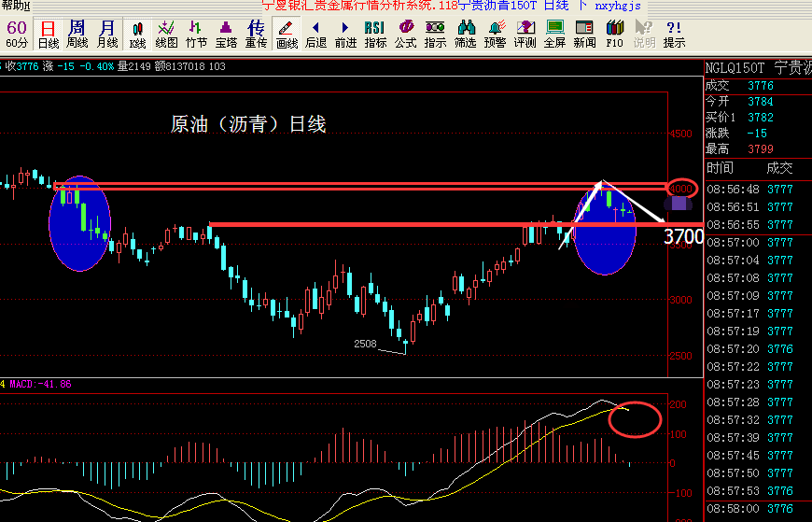This screenshot has width=812, height=522.
Task: Open 预警 alert bell tool
Action: [x=495, y=35]
